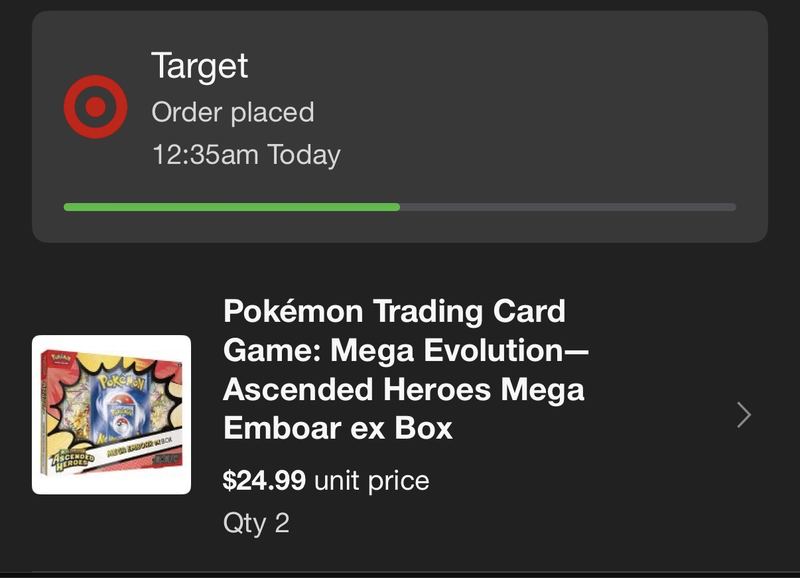Screen dimensions: 800x578
Task: Click the Ascended Heroes Mega title line
Action: click(404, 389)
